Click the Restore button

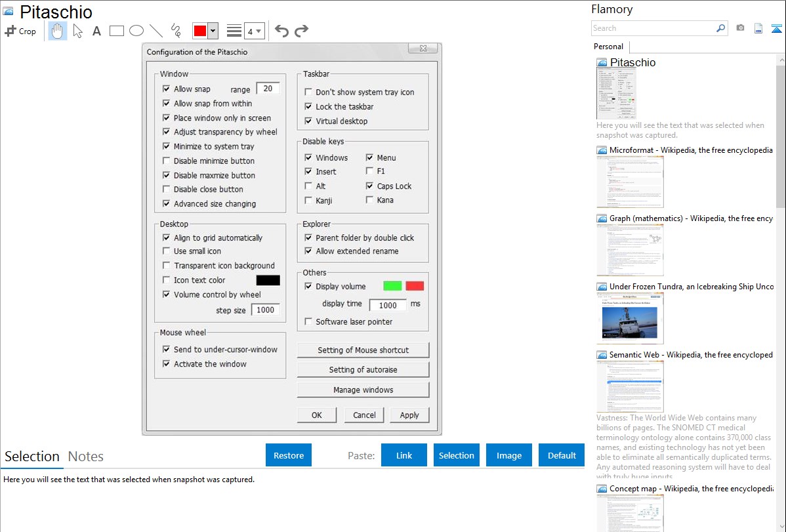(x=289, y=455)
